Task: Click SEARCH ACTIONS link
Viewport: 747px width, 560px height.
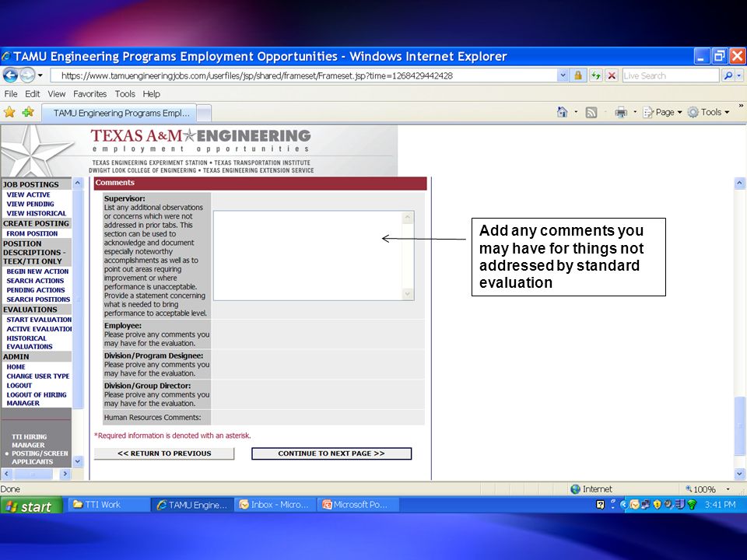Action: click(x=35, y=281)
